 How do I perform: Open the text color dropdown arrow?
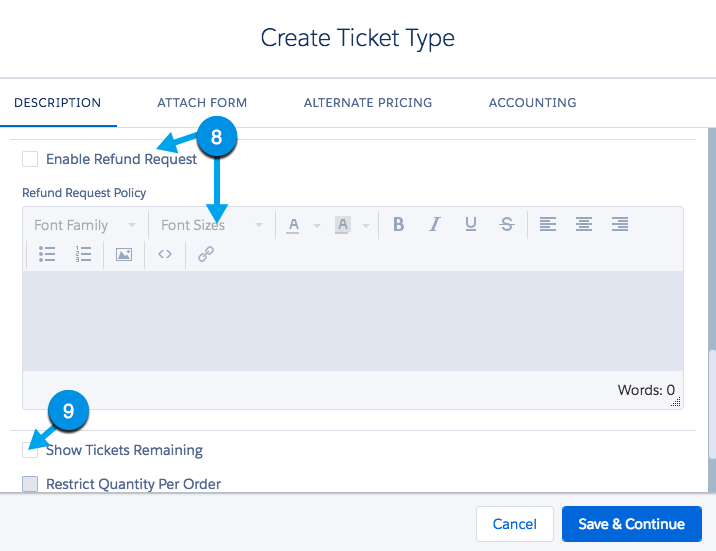pyautogui.click(x=316, y=225)
